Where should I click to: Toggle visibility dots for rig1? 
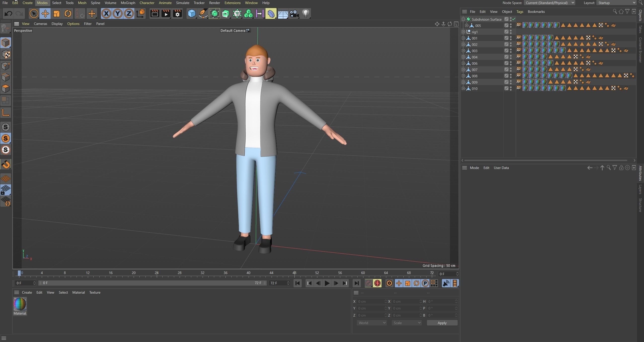click(x=511, y=32)
